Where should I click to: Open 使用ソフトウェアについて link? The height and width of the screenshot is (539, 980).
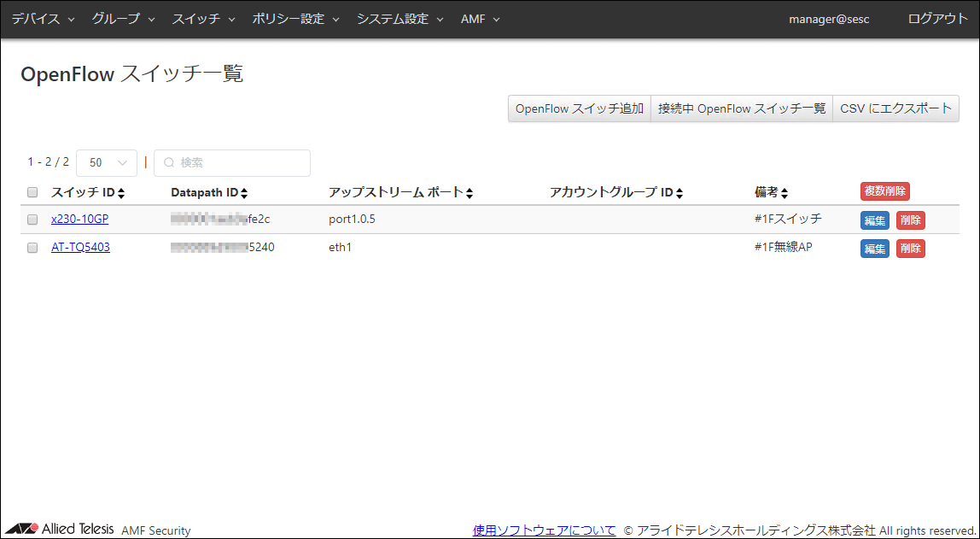coord(545,530)
